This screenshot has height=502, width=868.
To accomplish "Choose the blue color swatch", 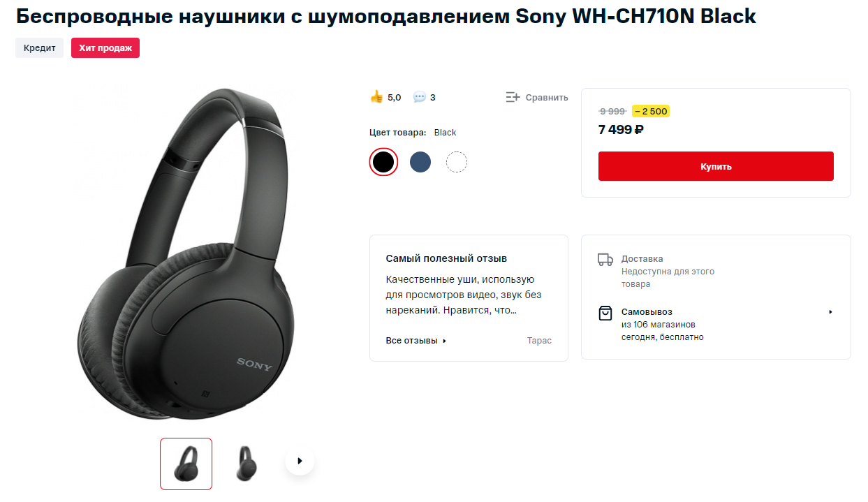I will coord(420,162).
